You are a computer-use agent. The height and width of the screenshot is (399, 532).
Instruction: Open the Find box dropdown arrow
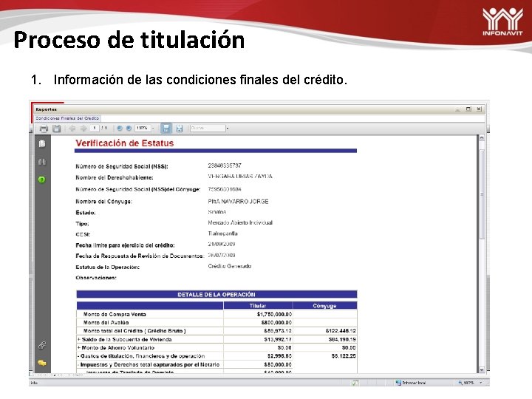coord(228,129)
